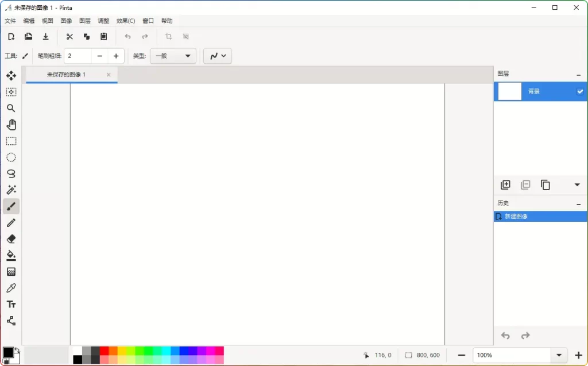Image resolution: width=588 pixels, height=366 pixels.
Task: Select the Zoom tool
Action: coord(11,108)
